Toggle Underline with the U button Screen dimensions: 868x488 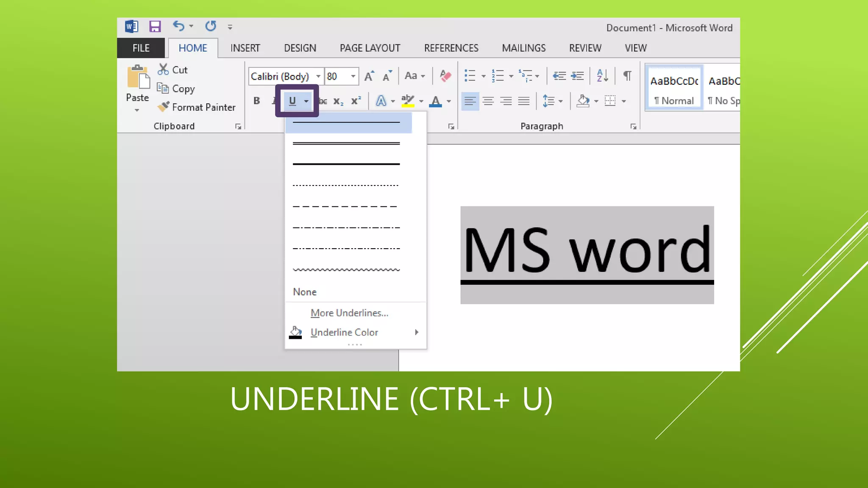(x=292, y=101)
